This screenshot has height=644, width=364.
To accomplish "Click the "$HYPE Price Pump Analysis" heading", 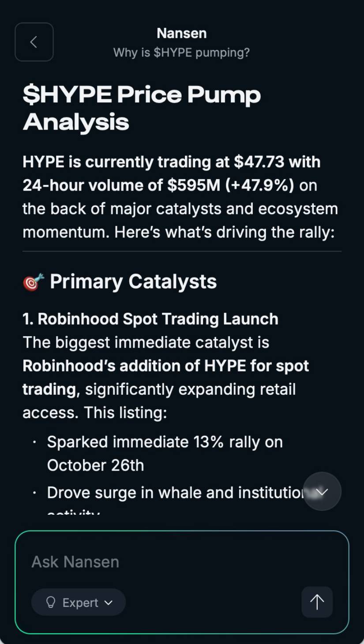I will coord(141,108).
